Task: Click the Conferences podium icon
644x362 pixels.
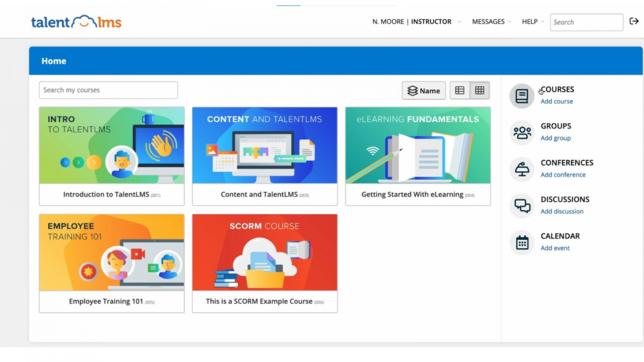Action: (x=521, y=169)
